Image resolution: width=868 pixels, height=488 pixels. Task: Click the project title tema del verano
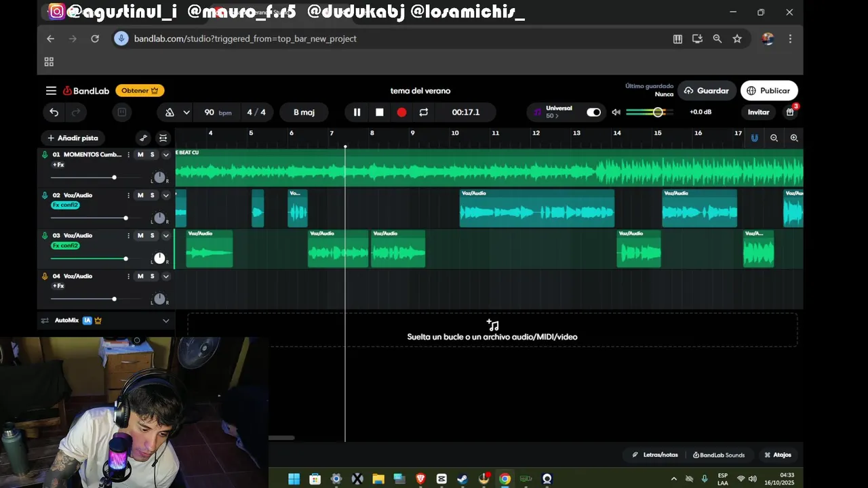(x=420, y=91)
